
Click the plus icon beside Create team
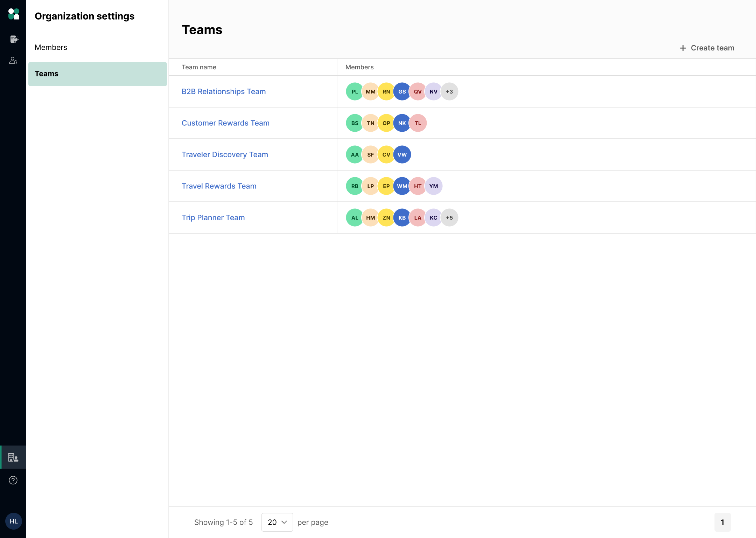[683, 48]
